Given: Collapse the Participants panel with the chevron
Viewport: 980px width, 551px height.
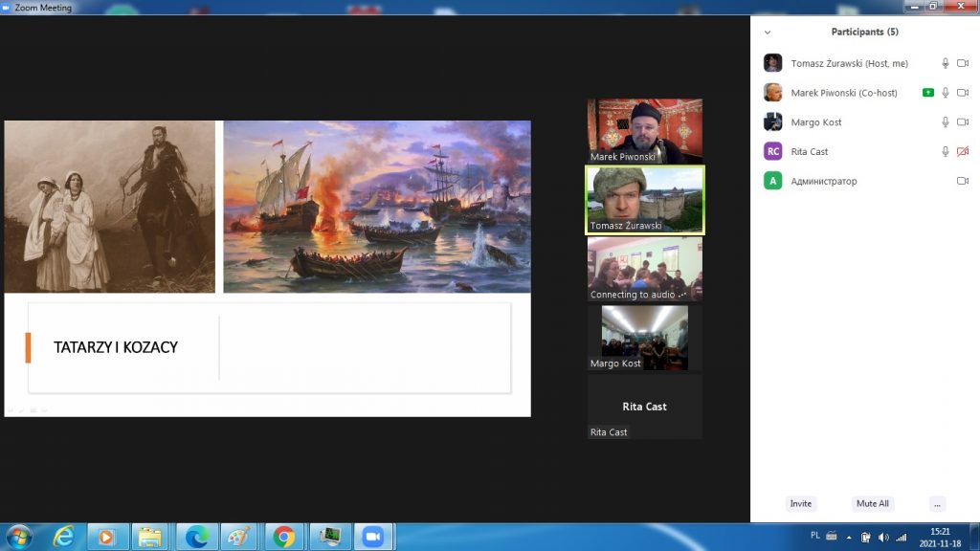Looking at the screenshot, I should (x=767, y=32).
